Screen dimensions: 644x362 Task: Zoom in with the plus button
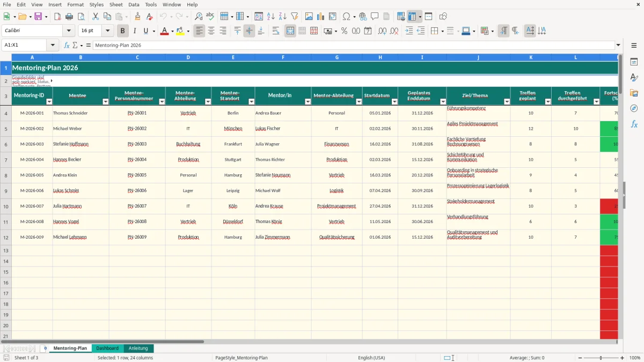pyautogui.click(x=623, y=358)
